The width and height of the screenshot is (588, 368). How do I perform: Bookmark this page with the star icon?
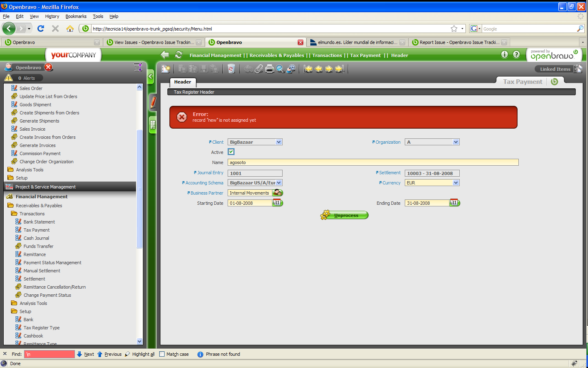tap(454, 28)
